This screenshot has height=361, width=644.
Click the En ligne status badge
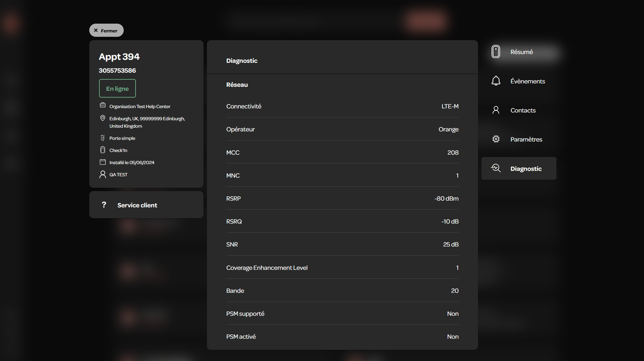117,88
